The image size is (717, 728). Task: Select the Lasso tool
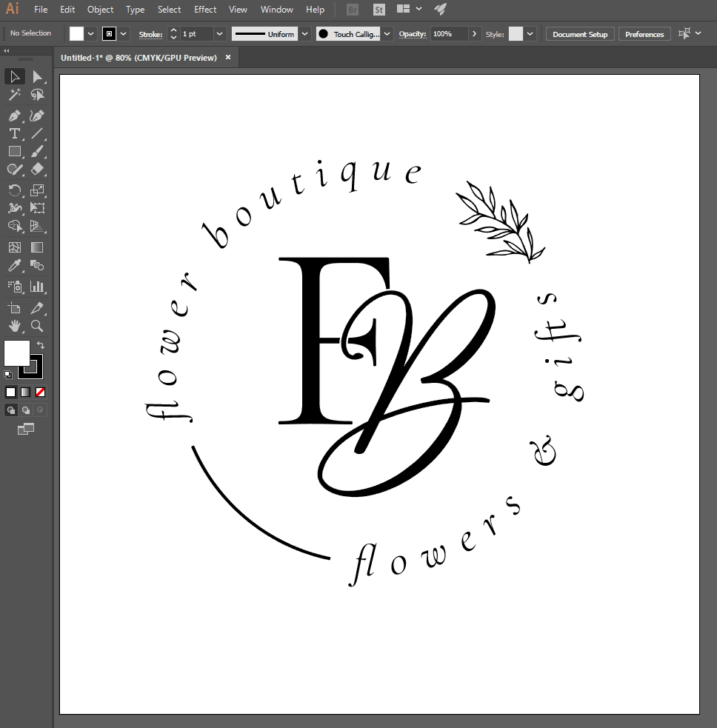point(37,95)
